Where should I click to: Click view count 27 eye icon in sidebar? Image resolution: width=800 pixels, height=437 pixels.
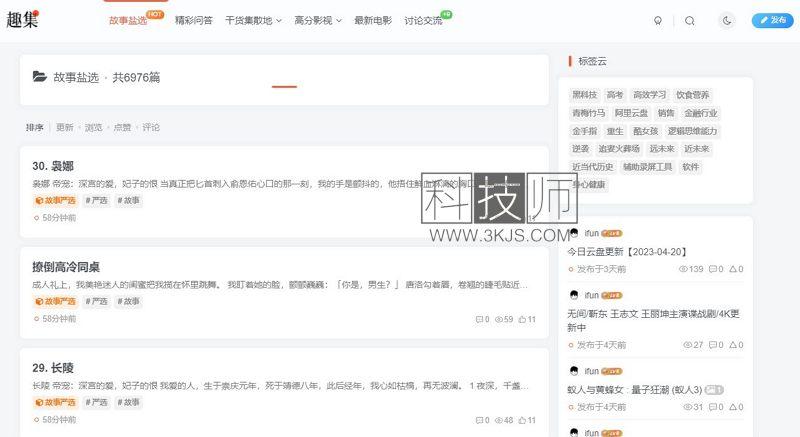[687, 345]
